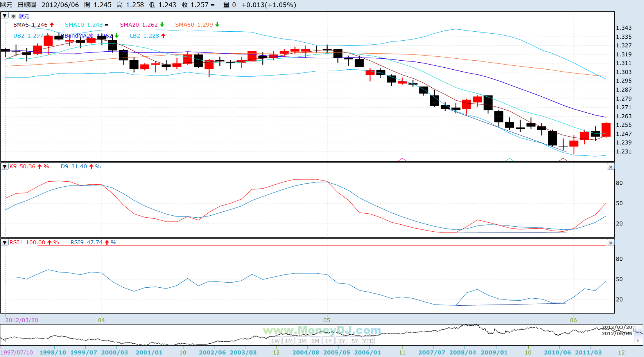This screenshot has width=644, height=357.
Task: Click the SMA20 legend label
Action: 129,25
